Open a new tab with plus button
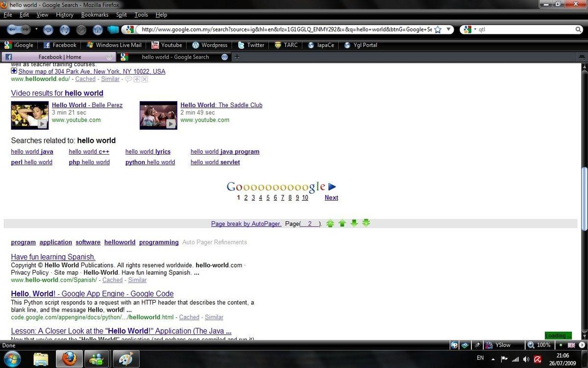The height and width of the screenshot is (368, 588). [x=237, y=57]
